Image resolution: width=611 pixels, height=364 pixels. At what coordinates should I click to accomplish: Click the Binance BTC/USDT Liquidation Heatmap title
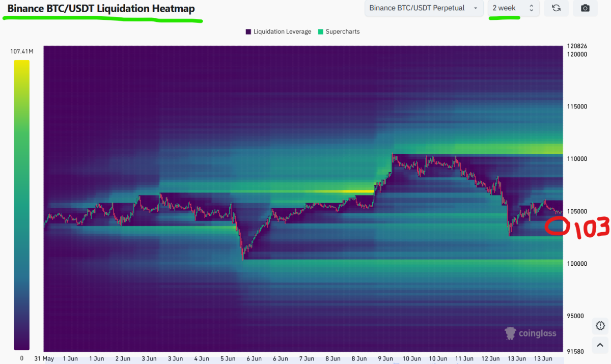point(101,9)
